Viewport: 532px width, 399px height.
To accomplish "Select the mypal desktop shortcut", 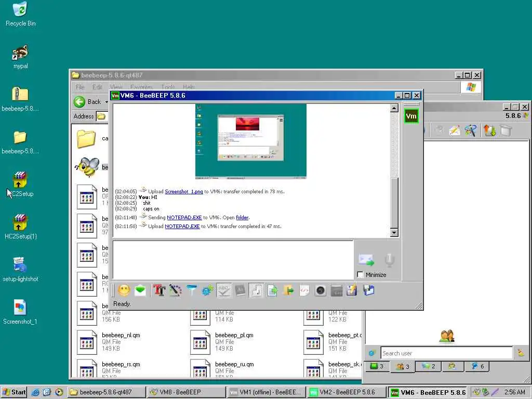I will coord(20,57).
